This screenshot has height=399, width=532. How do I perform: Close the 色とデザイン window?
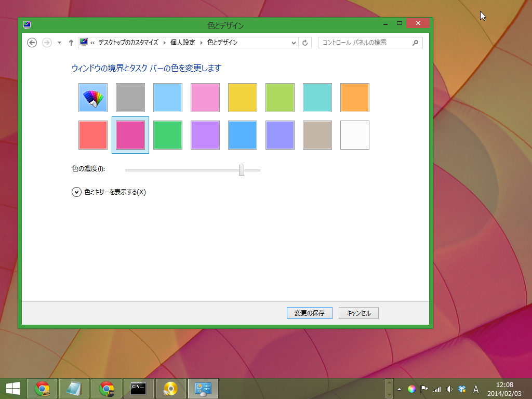pos(418,23)
